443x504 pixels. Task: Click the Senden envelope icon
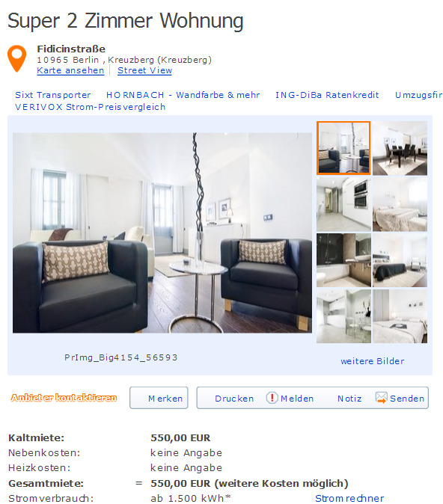(x=381, y=398)
